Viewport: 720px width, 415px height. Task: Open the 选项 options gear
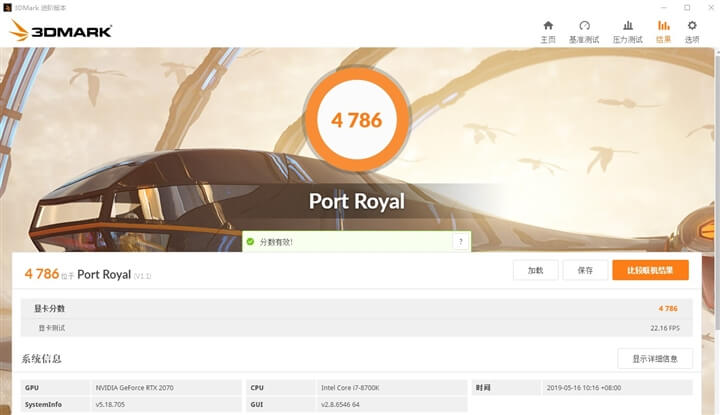tap(692, 31)
